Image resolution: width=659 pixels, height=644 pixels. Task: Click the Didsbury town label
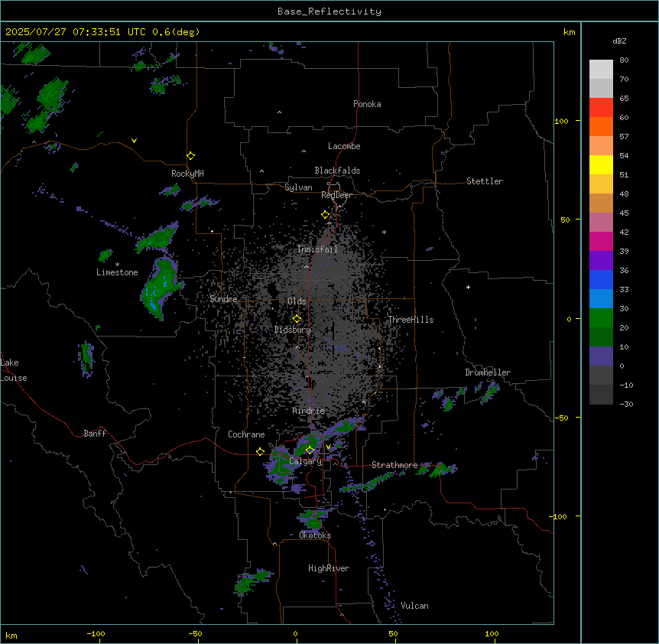pos(293,330)
